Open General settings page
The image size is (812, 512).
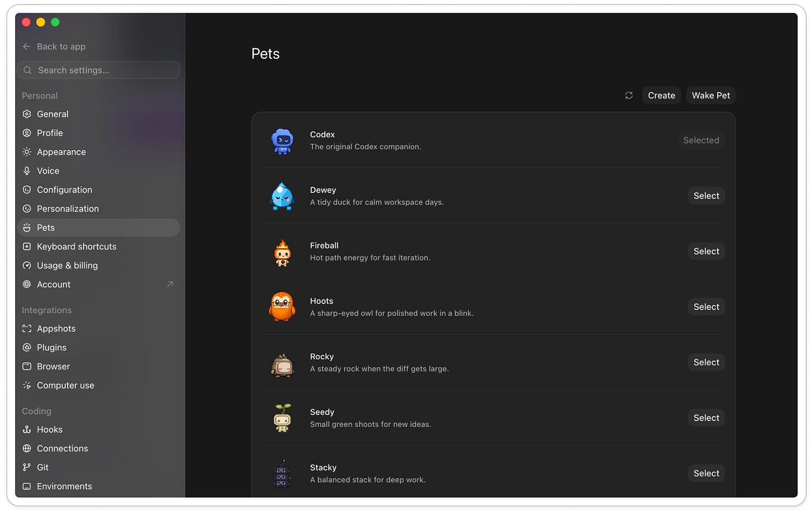coord(99,114)
